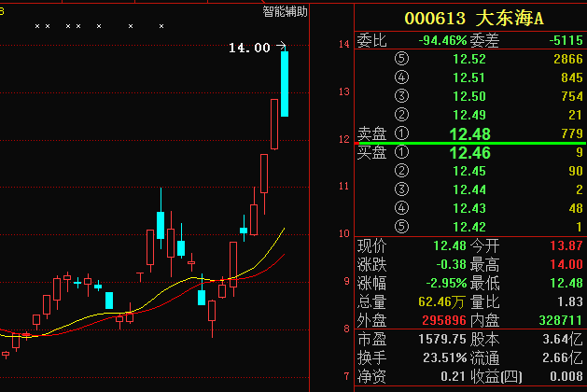Select sell-five price 12.52
587x392 pixels.
click(469, 59)
